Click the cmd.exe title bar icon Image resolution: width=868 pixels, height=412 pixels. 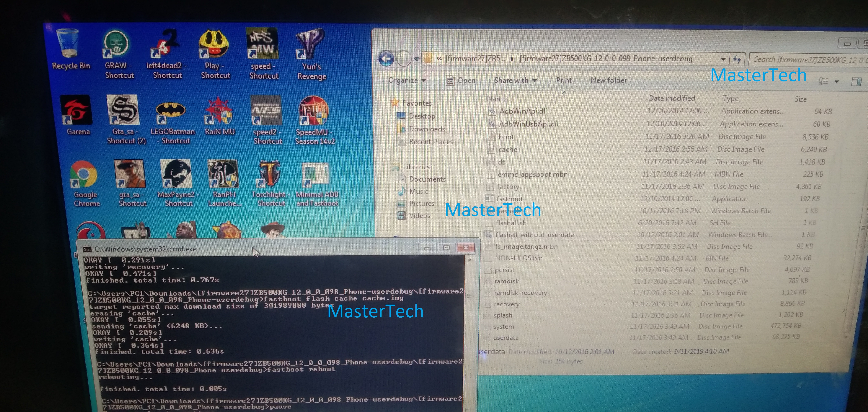[87, 249]
